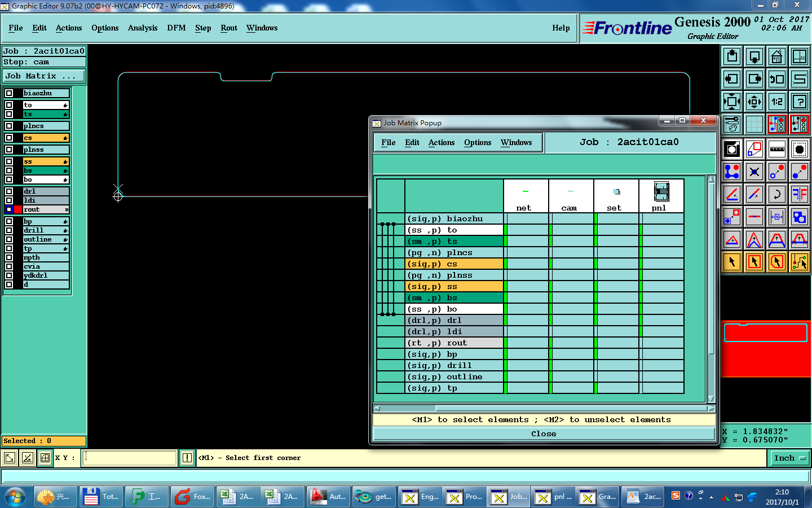Select the (rt ,p) rout matrix row
812x508 pixels.
coord(454,343)
